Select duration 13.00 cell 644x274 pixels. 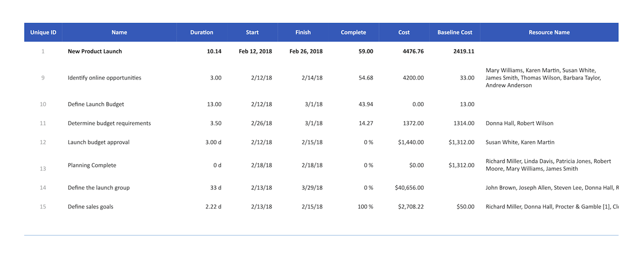pyautogui.click(x=214, y=104)
